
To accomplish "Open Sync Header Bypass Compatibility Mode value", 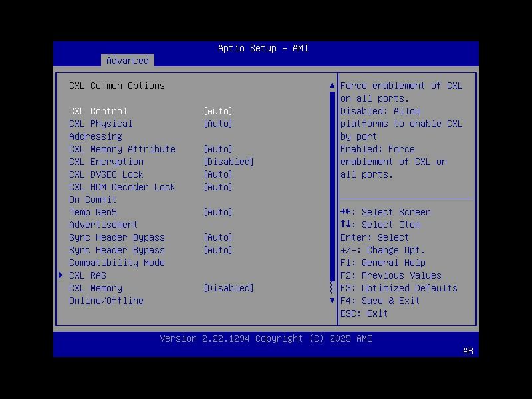I will click(x=218, y=250).
